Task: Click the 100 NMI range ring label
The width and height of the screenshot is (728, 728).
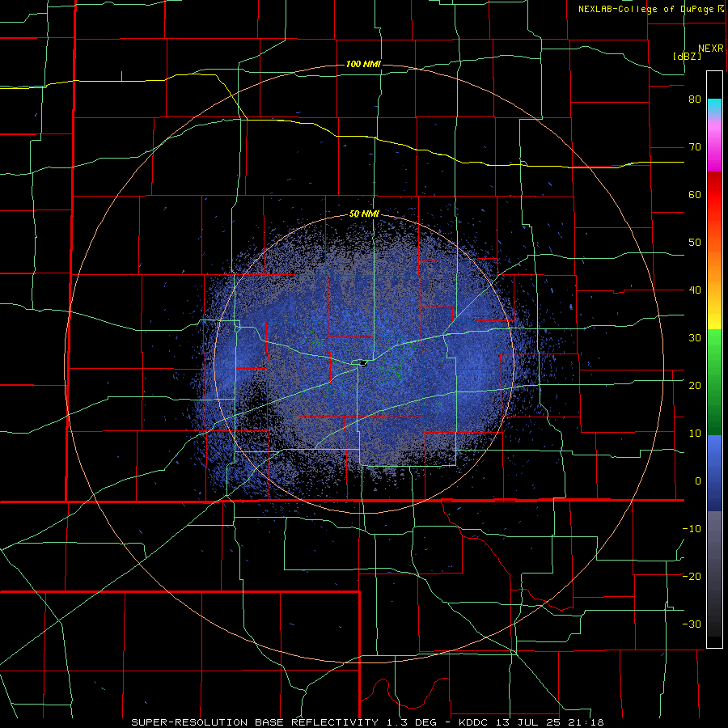Action: [x=363, y=64]
